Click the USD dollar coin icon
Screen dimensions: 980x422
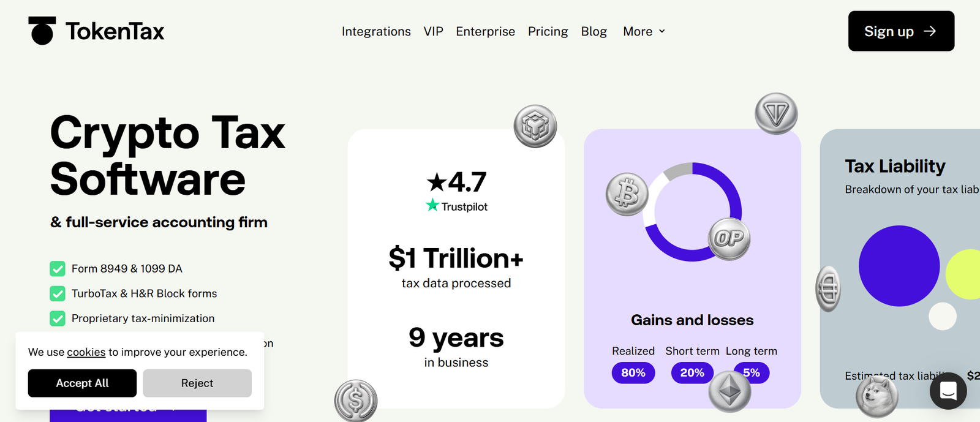[355, 401]
